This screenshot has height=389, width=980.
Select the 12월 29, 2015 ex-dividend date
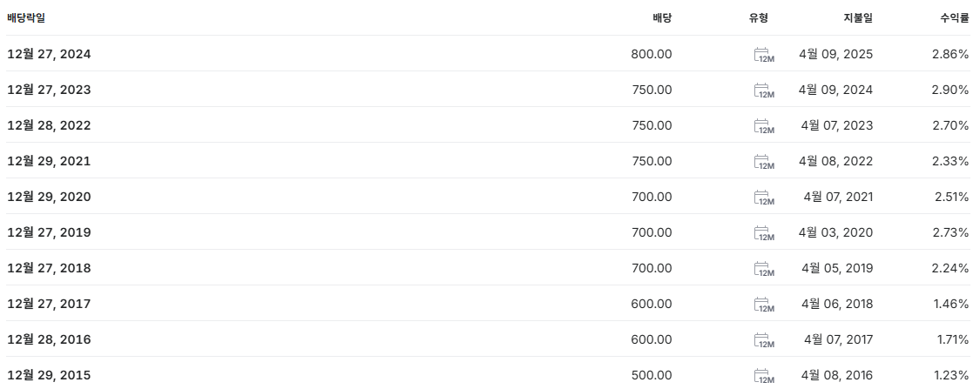coord(49,375)
